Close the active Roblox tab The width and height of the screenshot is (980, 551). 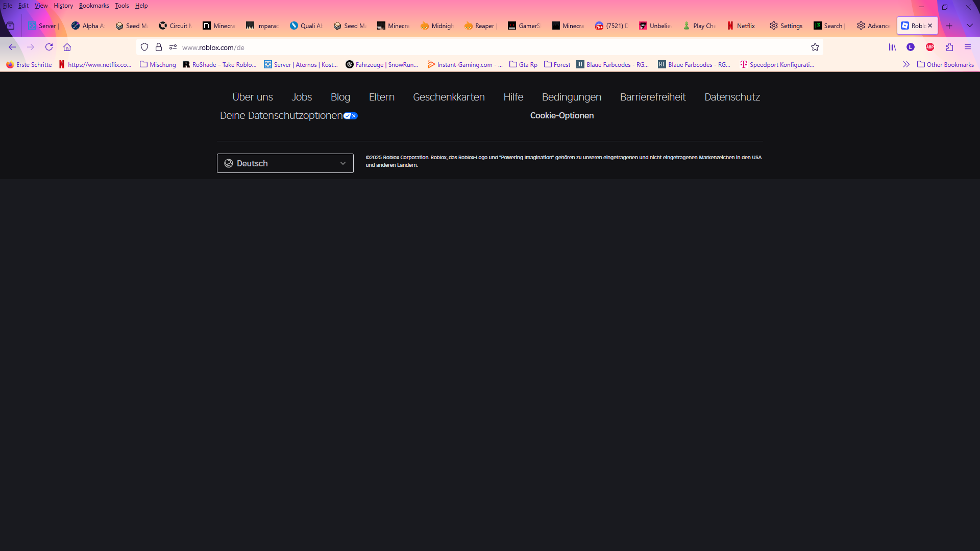[x=930, y=26]
